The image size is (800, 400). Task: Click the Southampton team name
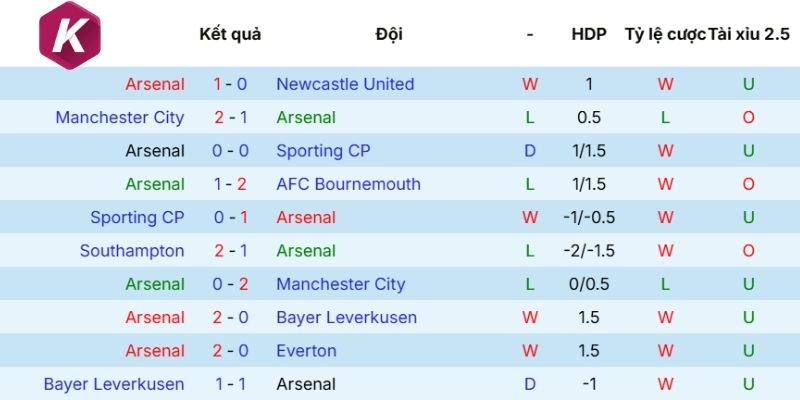[132, 251]
